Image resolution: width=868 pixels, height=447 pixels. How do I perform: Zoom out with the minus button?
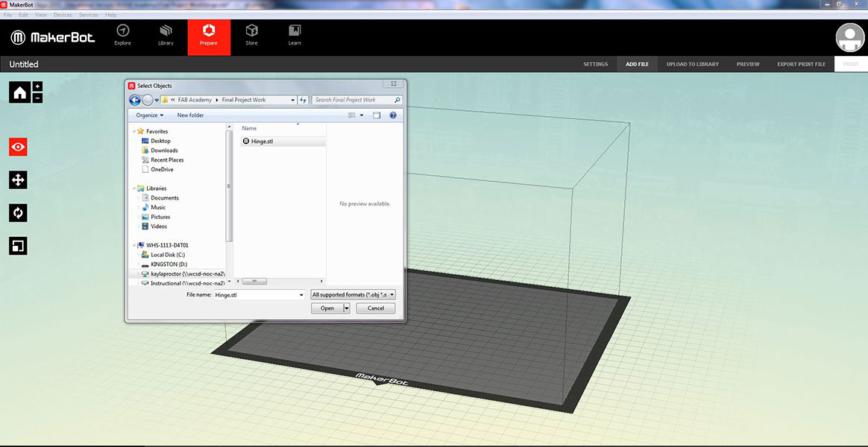point(37,98)
